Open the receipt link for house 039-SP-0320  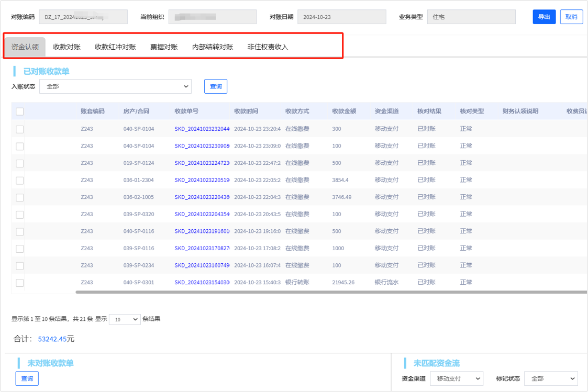click(x=202, y=215)
